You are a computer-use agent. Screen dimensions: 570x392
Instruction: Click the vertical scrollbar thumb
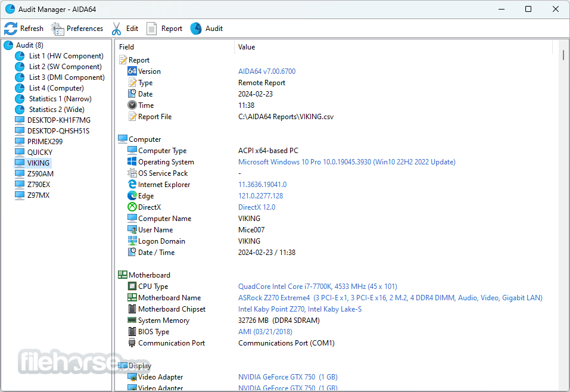(x=563, y=55)
